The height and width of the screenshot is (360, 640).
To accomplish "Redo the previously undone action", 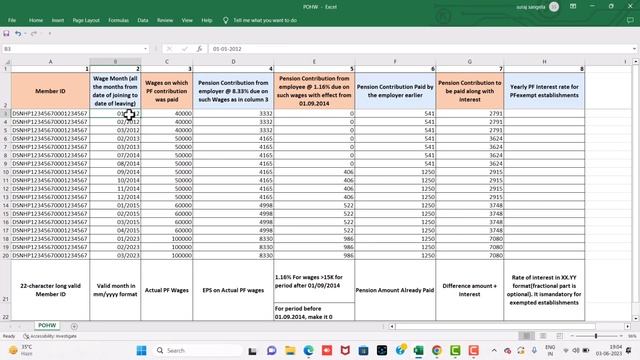I will (x=34, y=33).
